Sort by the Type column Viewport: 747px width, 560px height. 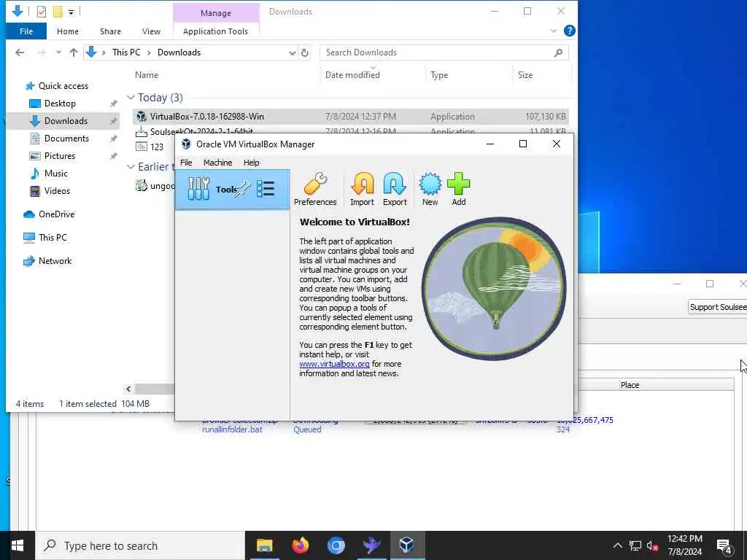[x=439, y=75]
